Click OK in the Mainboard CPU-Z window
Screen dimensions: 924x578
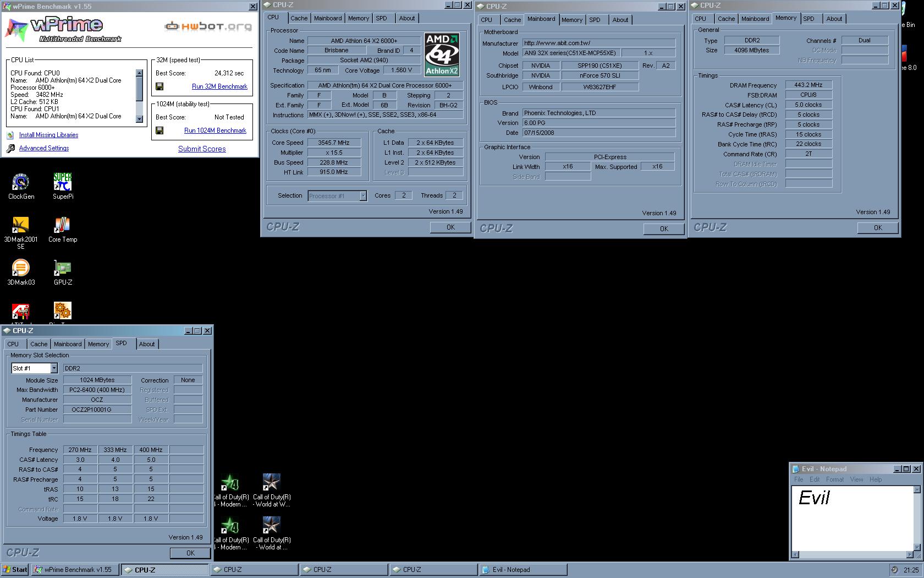[x=664, y=228]
